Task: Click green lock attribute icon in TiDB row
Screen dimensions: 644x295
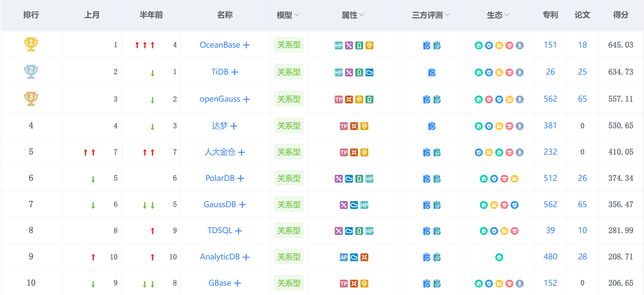Action: [x=359, y=73]
